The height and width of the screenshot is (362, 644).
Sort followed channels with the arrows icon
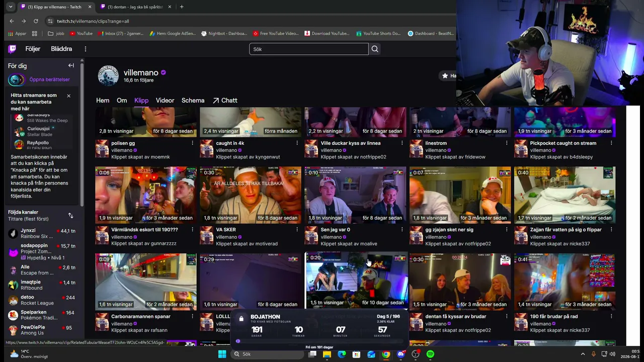coord(70,215)
